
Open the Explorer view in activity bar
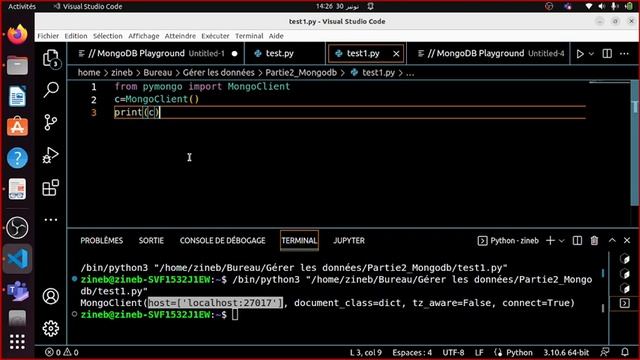coord(51,58)
